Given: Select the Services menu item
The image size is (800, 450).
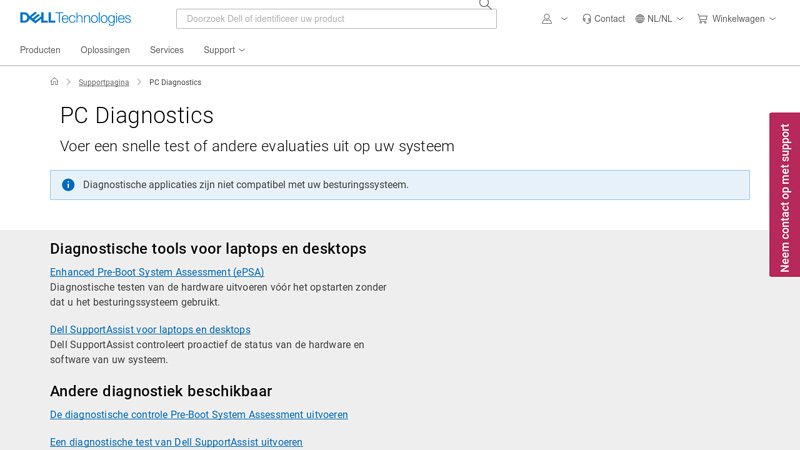Looking at the screenshot, I should 166,50.
